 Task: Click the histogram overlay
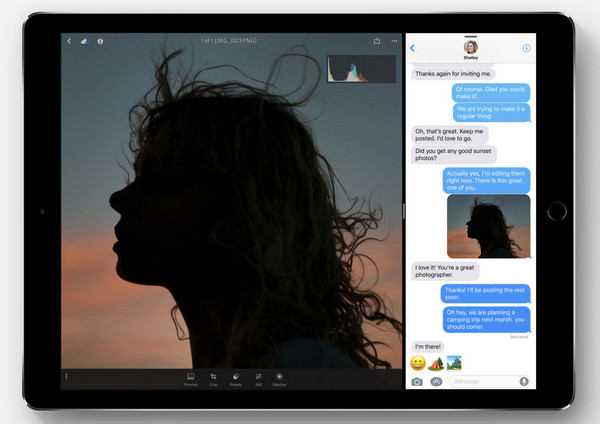tap(361, 68)
